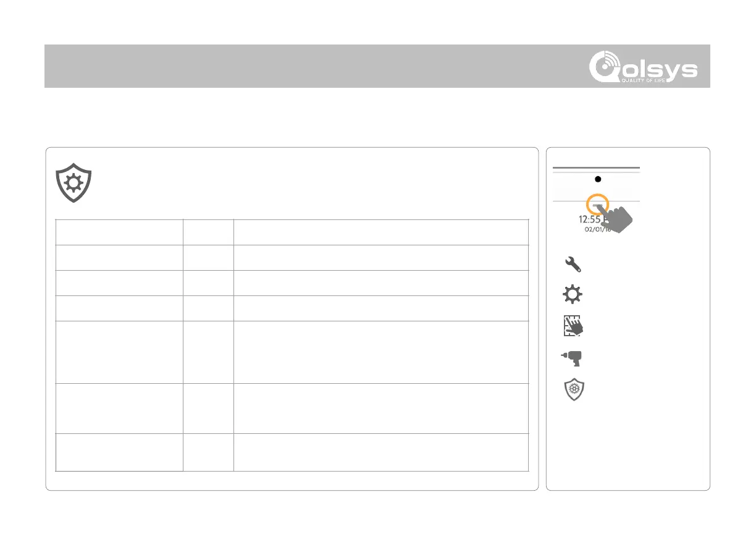The width and height of the screenshot is (756, 534).
Task: Click the top-left cell of the table
Action: coord(119,232)
